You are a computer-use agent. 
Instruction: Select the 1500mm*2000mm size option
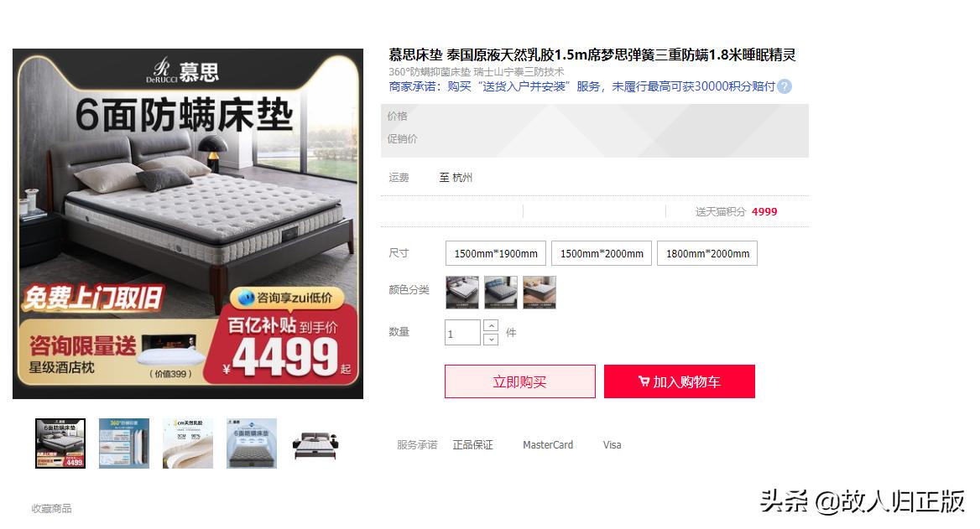click(602, 253)
